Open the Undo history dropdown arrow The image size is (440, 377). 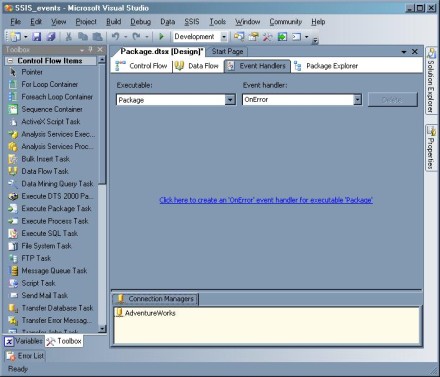[x=126, y=37]
